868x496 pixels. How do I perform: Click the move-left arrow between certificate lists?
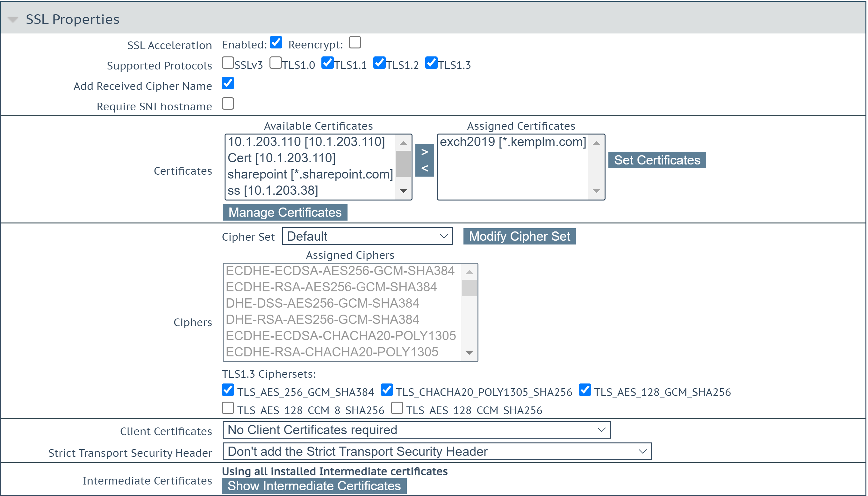(425, 168)
